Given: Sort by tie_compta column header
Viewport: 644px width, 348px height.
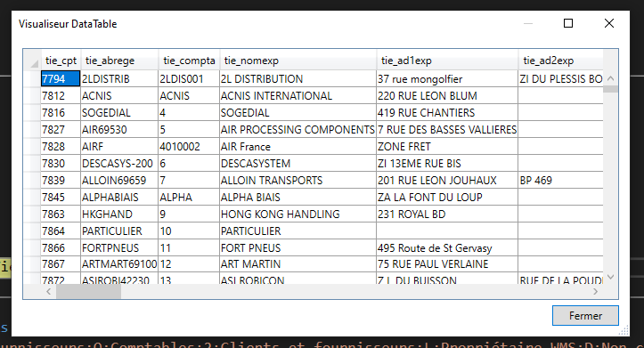Looking at the screenshot, I should click(x=189, y=61).
